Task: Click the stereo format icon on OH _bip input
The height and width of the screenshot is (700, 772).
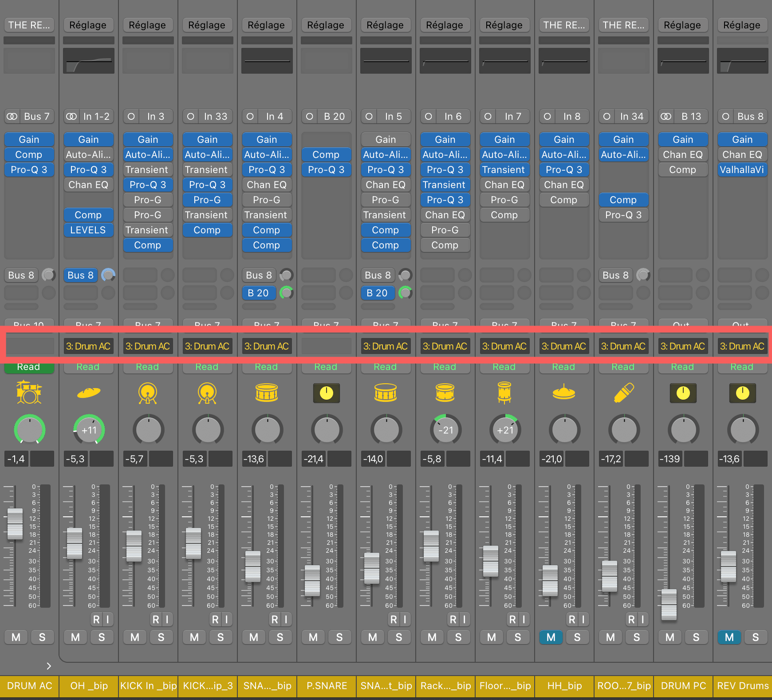Action: [x=71, y=116]
